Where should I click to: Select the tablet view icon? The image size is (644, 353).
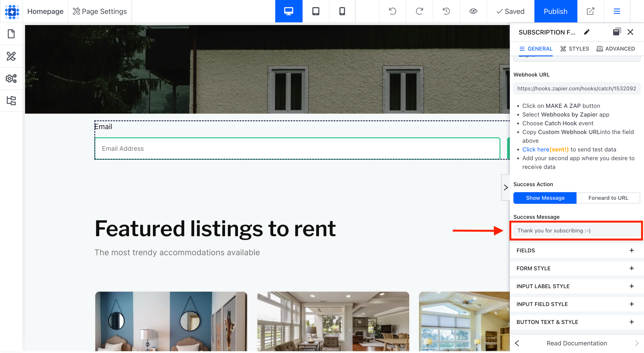[x=316, y=11]
